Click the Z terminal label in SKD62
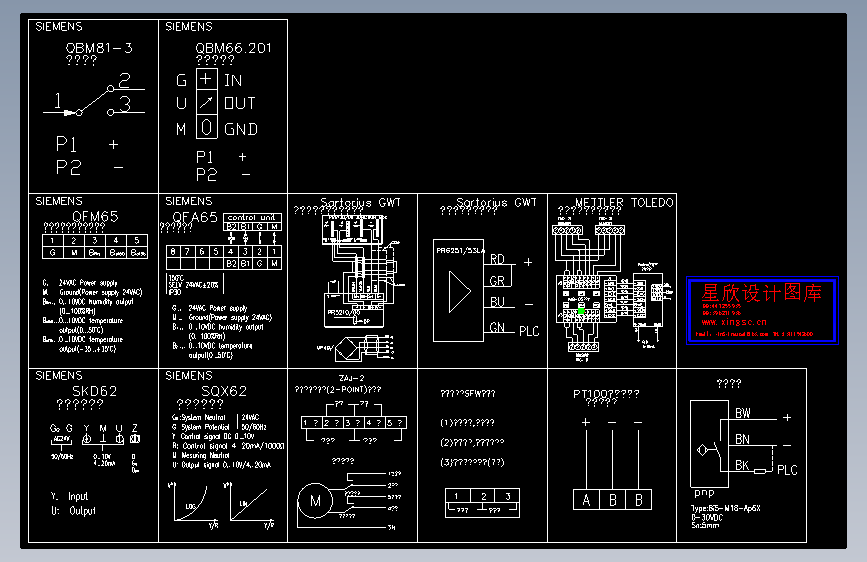Image resolution: width=867 pixels, height=562 pixels. tap(134, 429)
